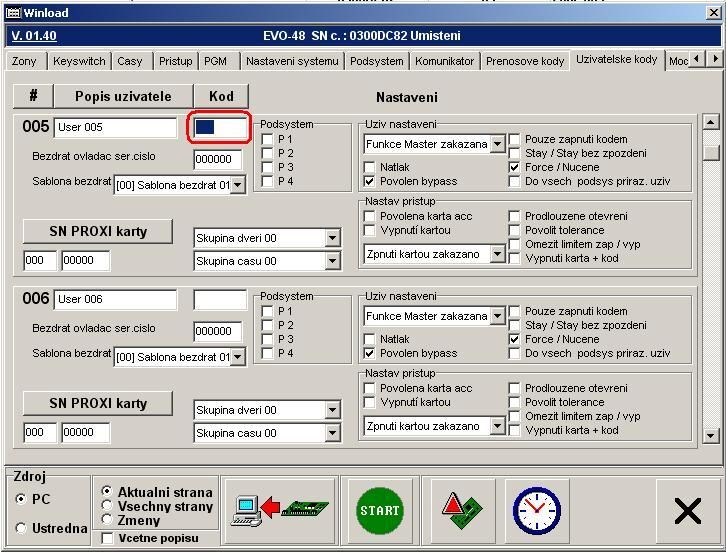This screenshot has height=552, width=726.
Task: Enable Natlak checkbox for User 005
Action: (371, 168)
